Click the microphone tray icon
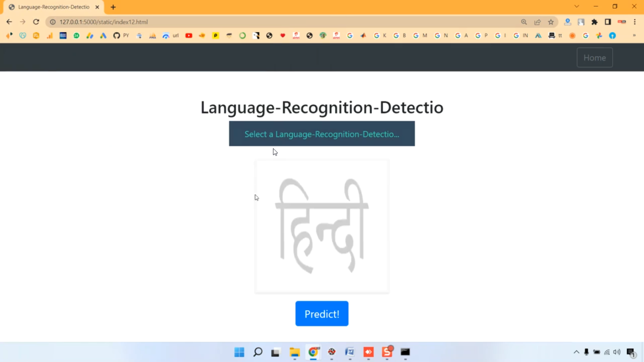Viewport: 644px width, 362px height. tap(586, 352)
